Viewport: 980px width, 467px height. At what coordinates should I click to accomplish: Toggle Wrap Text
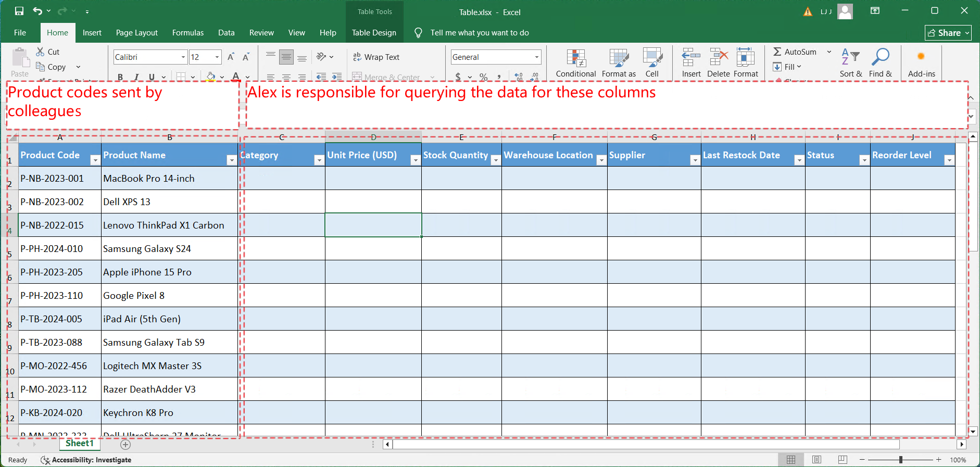[376, 57]
